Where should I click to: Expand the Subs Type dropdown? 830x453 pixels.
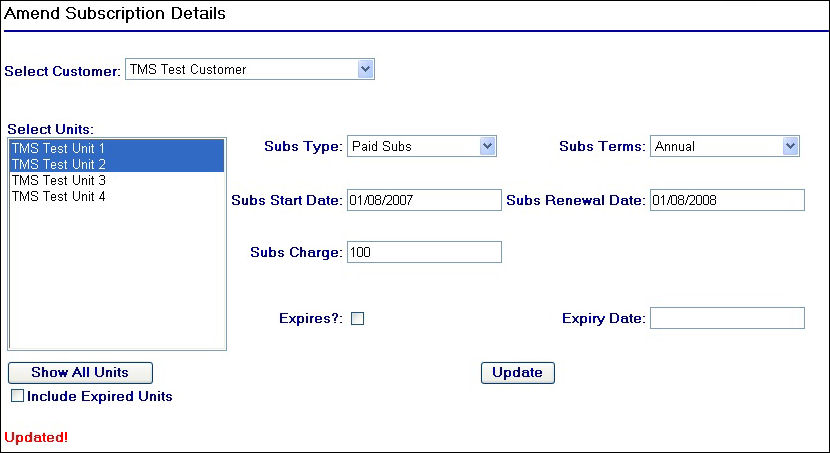[x=421, y=147]
